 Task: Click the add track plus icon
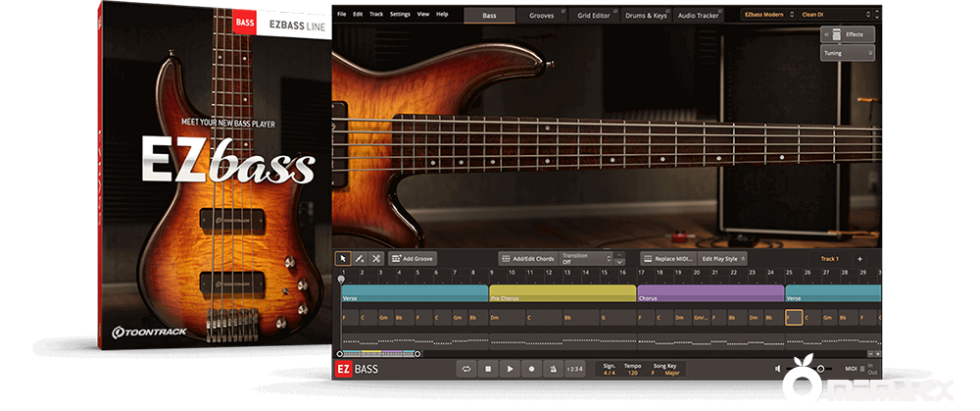[860, 259]
